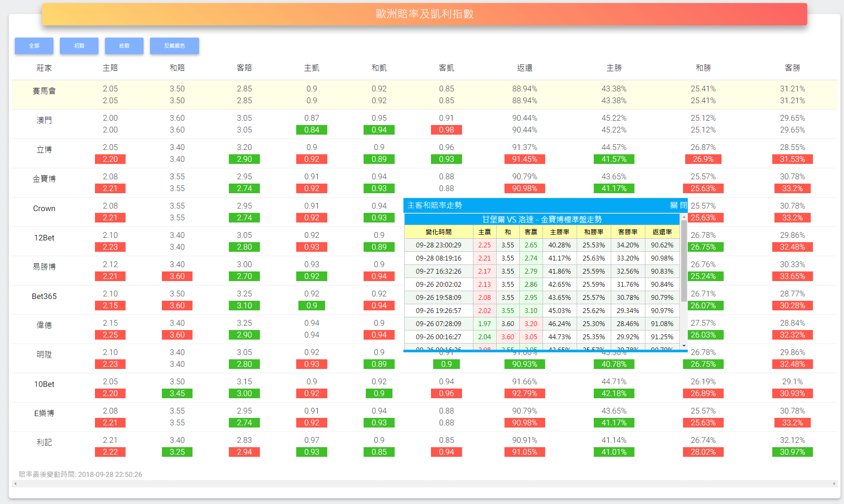Image resolution: width=844 pixels, height=504 pixels.
Task: Open the Bet365 bookmaker row
Action: [44, 296]
